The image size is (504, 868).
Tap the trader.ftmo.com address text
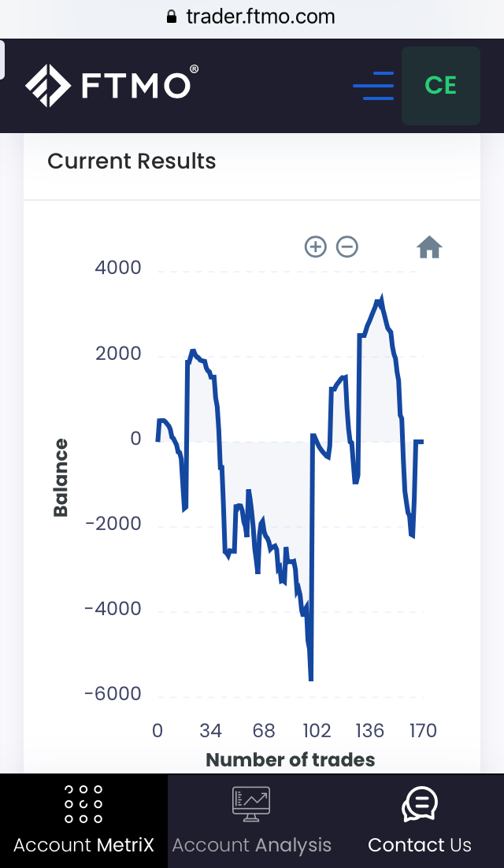[261, 17]
